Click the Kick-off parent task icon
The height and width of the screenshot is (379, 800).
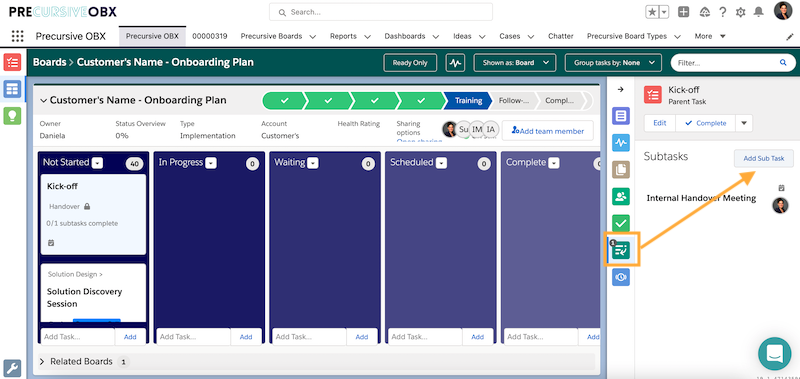point(653,95)
